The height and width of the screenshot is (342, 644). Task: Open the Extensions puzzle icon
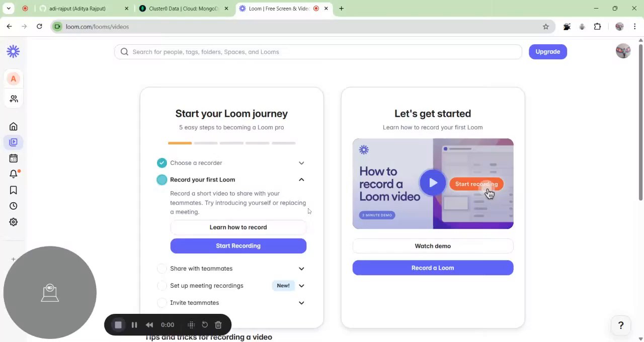tap(598, 27)
